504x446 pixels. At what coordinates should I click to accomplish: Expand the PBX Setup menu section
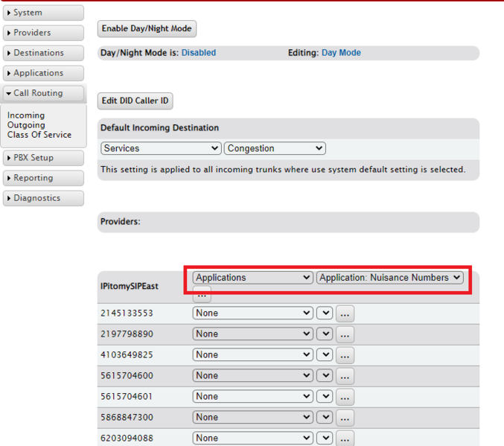(43, 158)
